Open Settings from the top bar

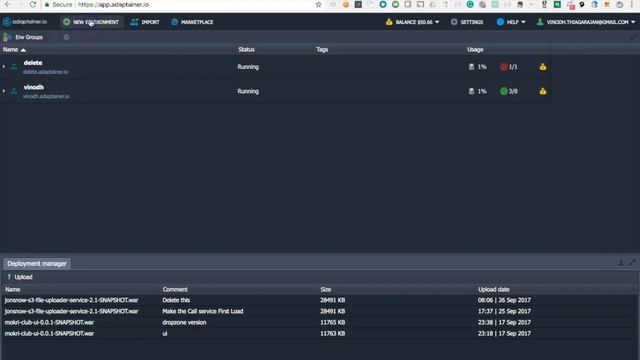click(x=467, y=22)
